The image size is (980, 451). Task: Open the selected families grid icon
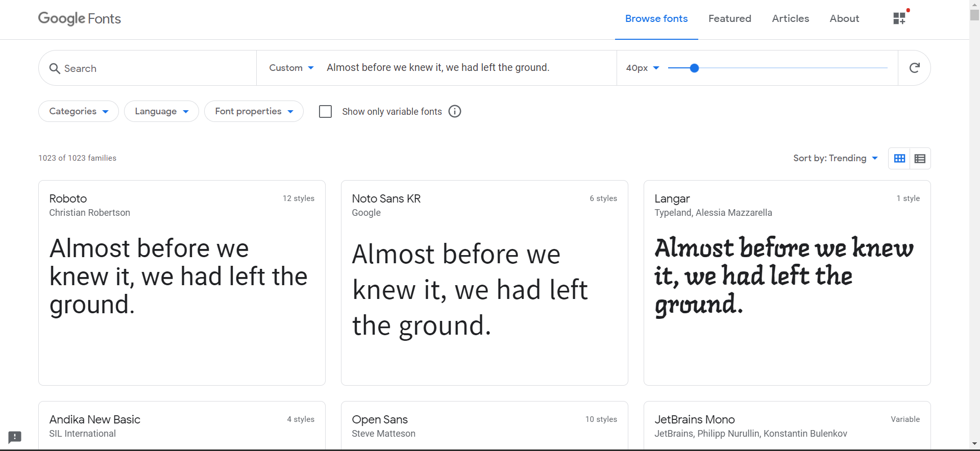[x=899, y=18]
